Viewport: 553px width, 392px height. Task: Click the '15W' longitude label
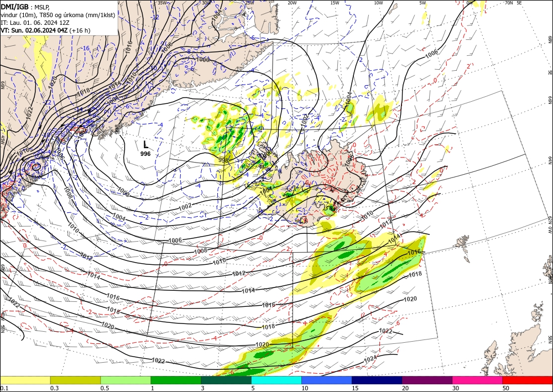click(x=335, y=2)
